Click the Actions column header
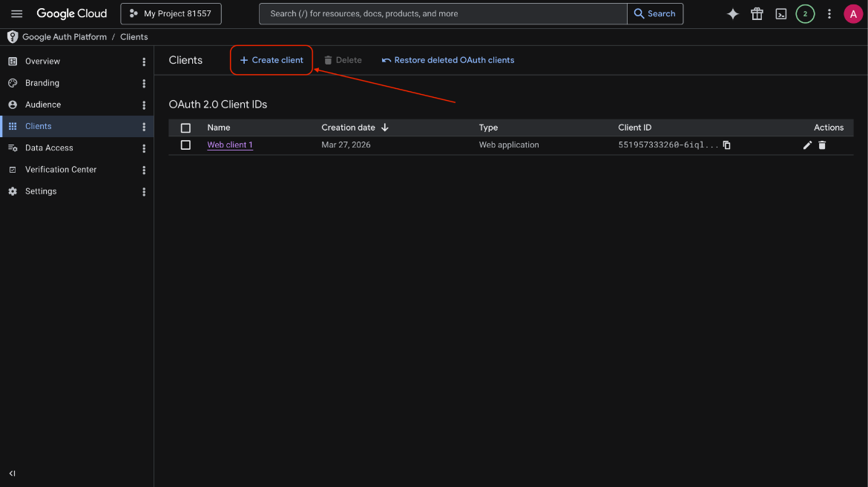Image resolution: width=868 pixels, height=487 pixels. (x=829, y=127)
